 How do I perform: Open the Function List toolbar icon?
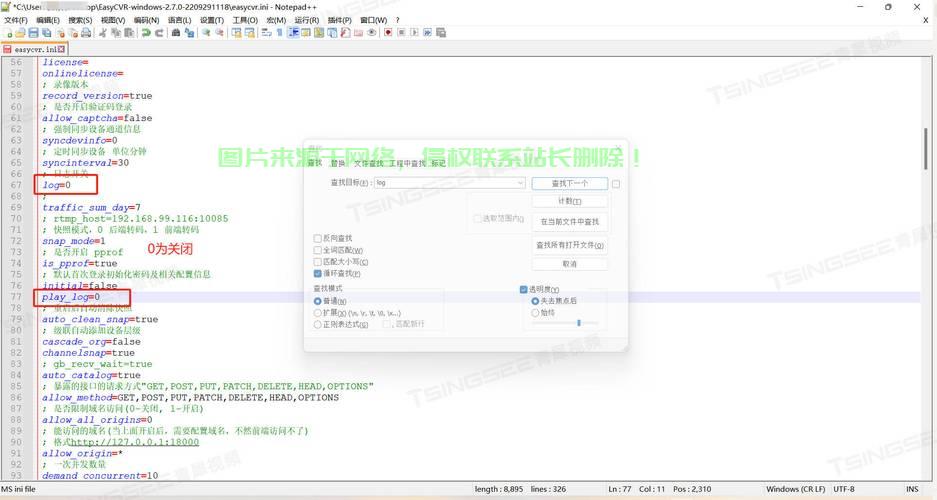tap(345, 33)
